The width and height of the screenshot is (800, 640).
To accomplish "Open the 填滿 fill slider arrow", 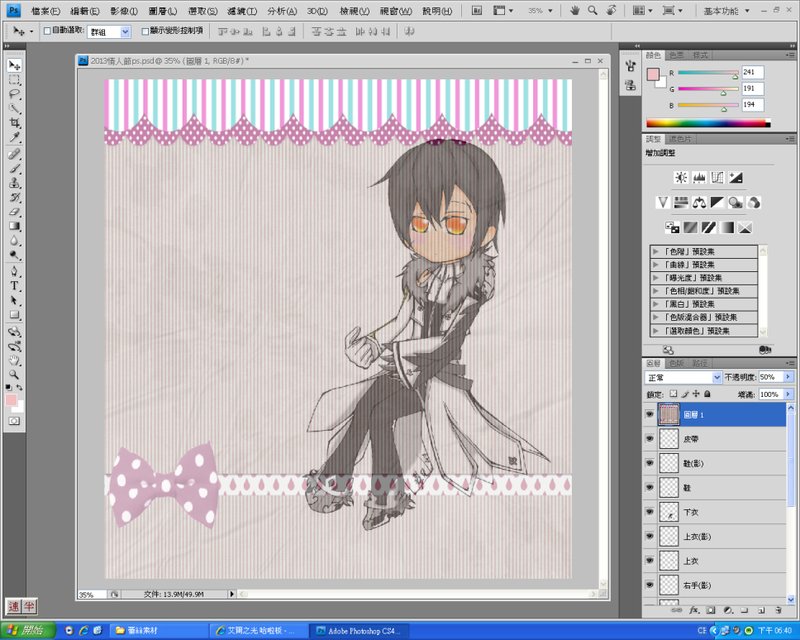I will (788, 394).
